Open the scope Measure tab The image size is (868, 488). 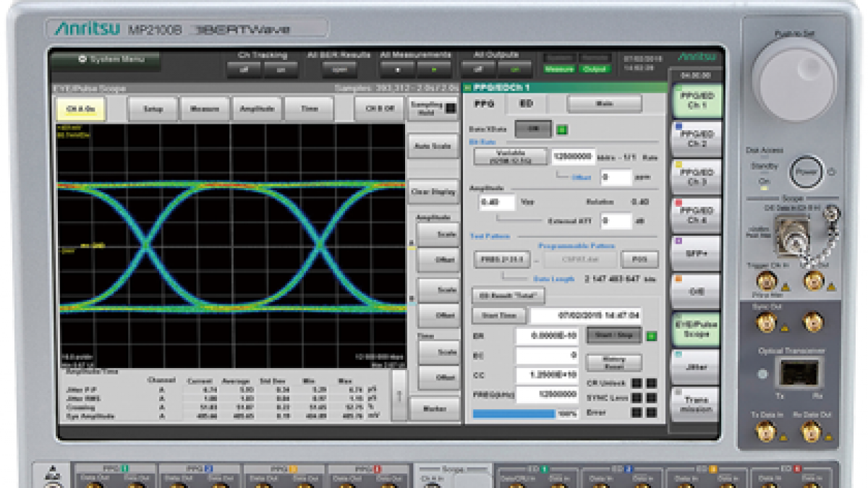coord(205,109)
